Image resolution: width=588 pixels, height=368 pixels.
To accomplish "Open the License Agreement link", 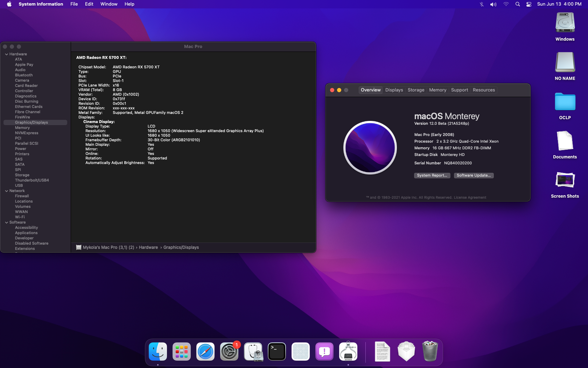I will pos(470,198).
